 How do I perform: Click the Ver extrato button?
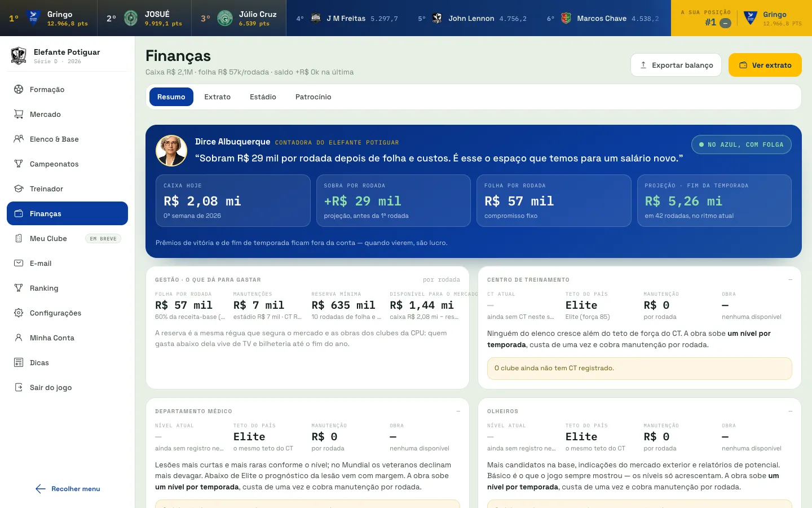click(x=765, y=65)
